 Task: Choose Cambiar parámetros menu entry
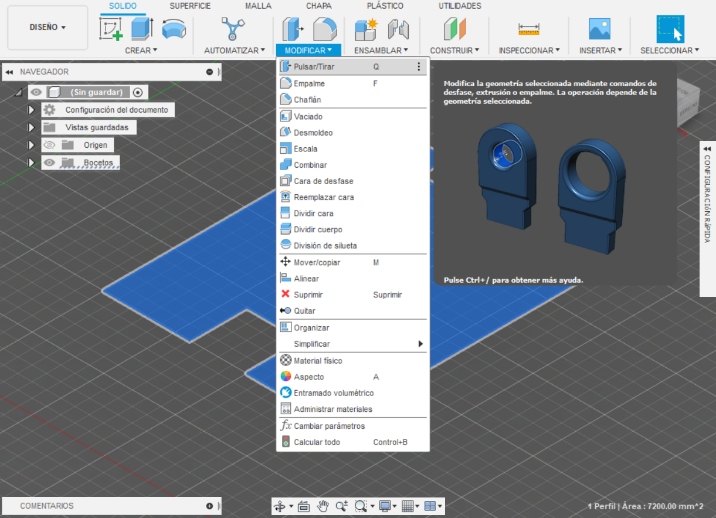point(353,426)
